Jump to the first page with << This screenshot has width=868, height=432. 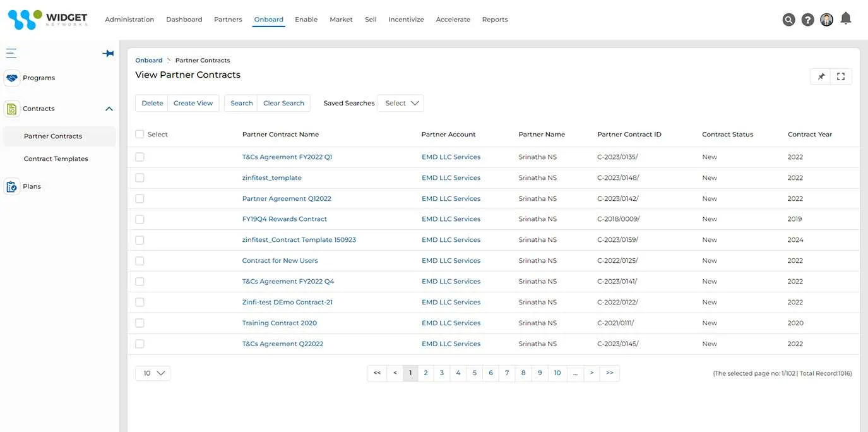[377, 373]
